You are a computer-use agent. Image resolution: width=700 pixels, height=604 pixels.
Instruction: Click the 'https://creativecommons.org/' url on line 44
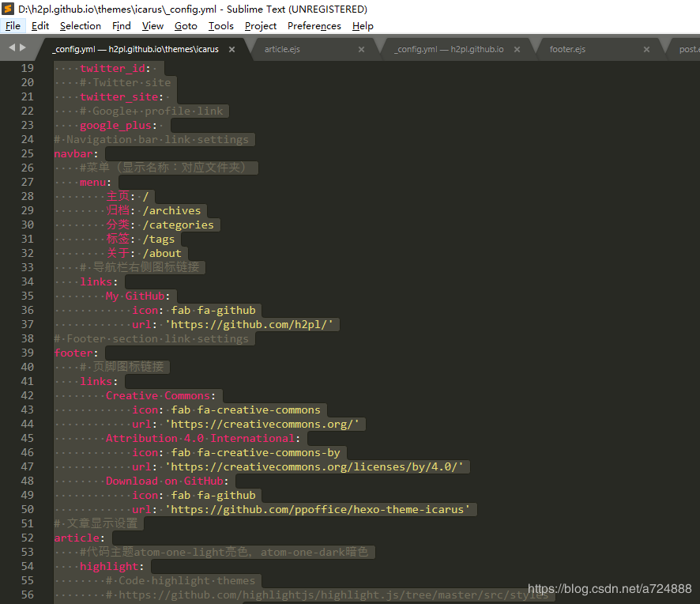(x=262, y=425)
